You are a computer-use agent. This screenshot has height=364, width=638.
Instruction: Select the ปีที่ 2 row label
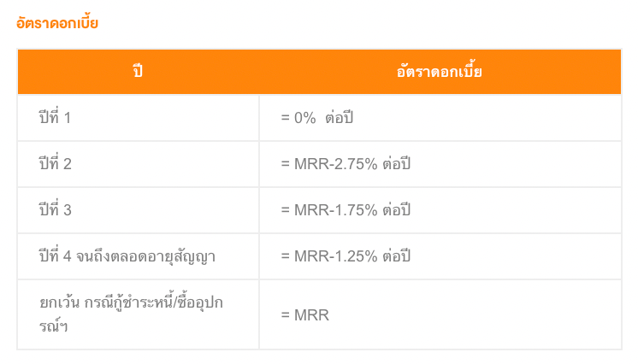pos(56,163)
